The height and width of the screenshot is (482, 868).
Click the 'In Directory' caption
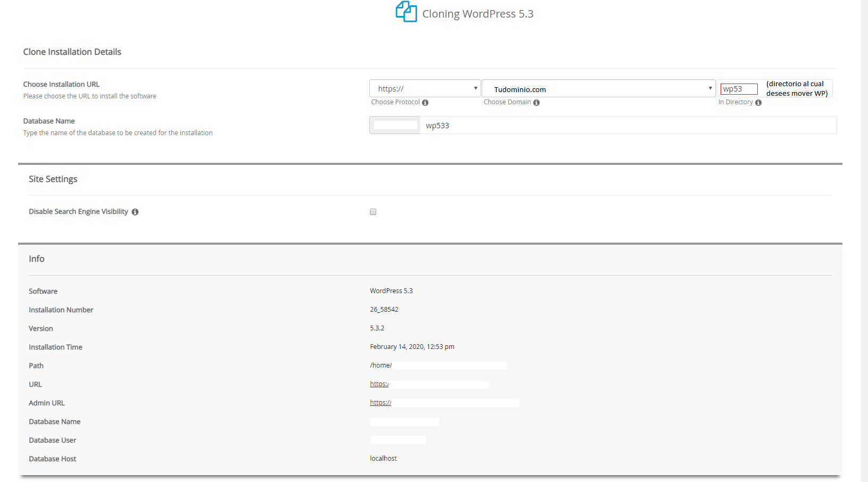click(735, 102)
